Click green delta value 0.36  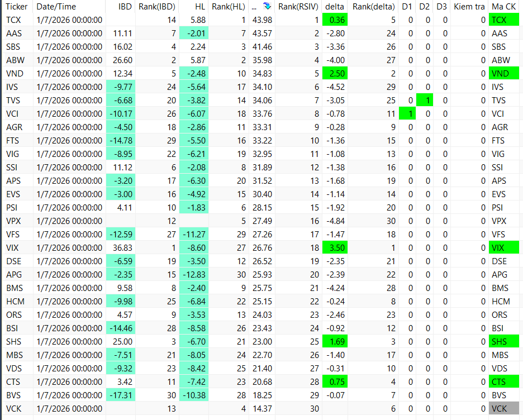(335, 20)
